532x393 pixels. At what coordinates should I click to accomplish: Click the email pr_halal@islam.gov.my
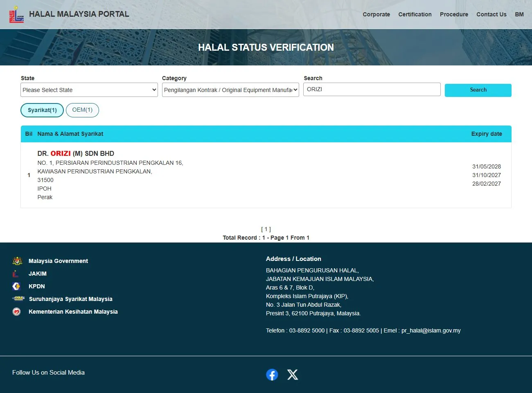(431, 330)
